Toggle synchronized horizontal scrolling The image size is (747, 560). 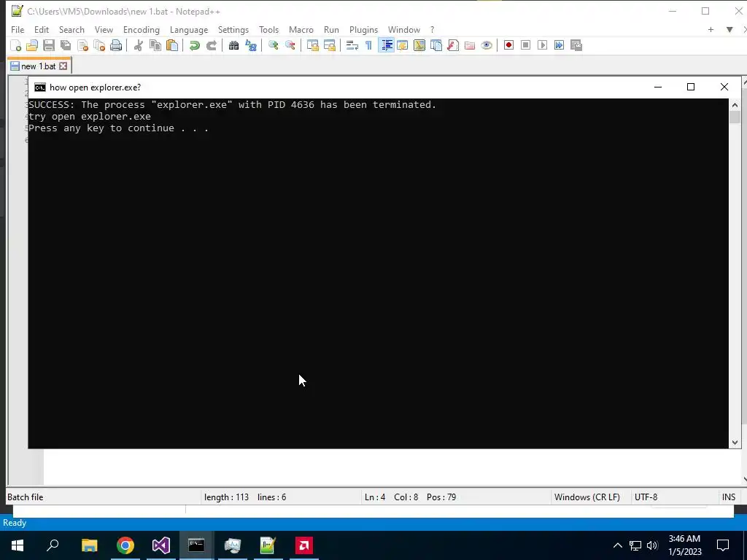click(x=329, y=45)
